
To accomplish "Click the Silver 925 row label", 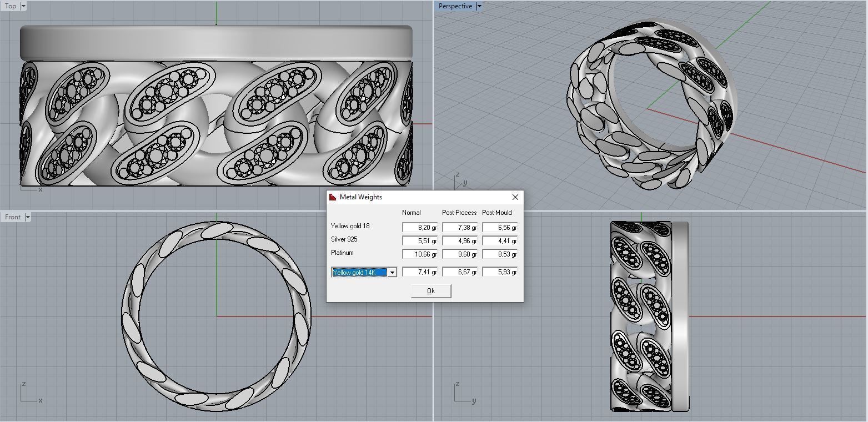I will (344, 239).
